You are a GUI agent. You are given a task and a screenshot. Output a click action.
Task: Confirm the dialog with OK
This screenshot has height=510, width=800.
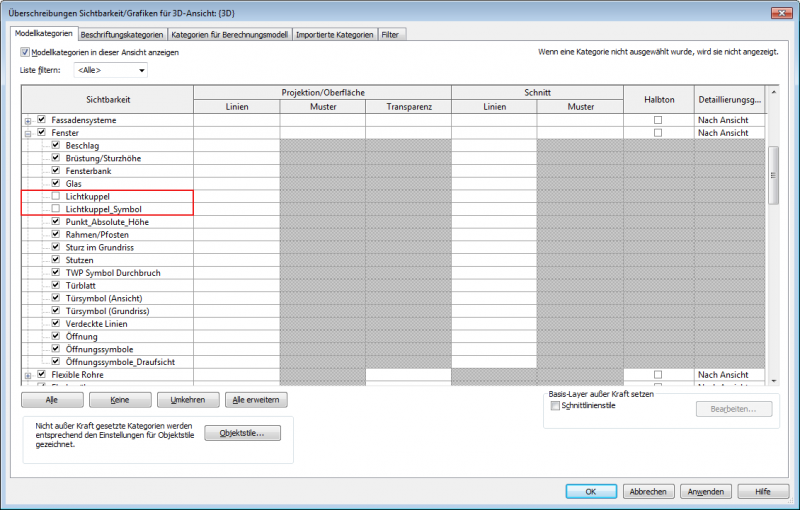click(591, 492)
